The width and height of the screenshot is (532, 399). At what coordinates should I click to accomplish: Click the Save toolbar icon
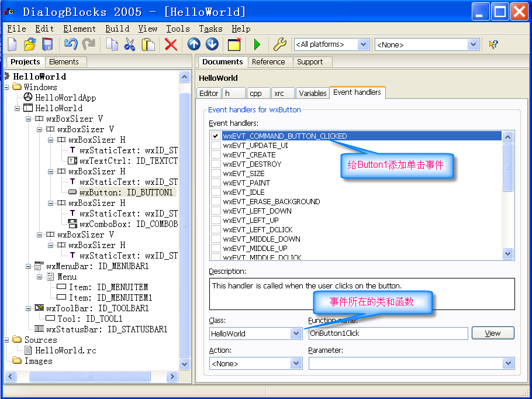[x=47, y=44]
